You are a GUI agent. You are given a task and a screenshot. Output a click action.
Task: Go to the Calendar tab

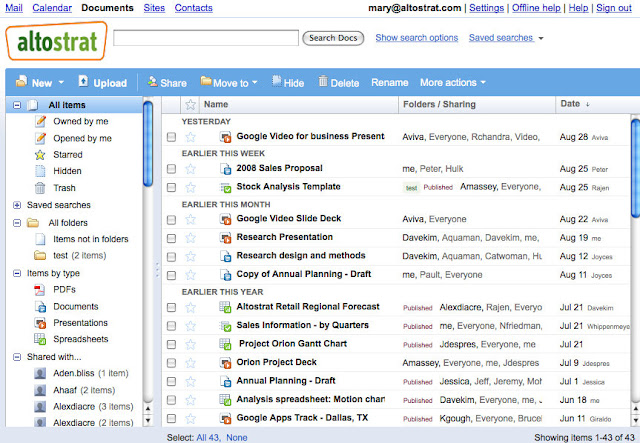[x=51, y=8]
